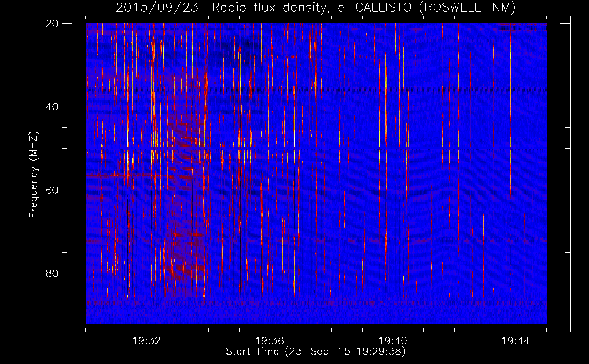This screenshot has height=364, width=589.
Task: Click the 19:32 time tick label
Action: [147, 341]
